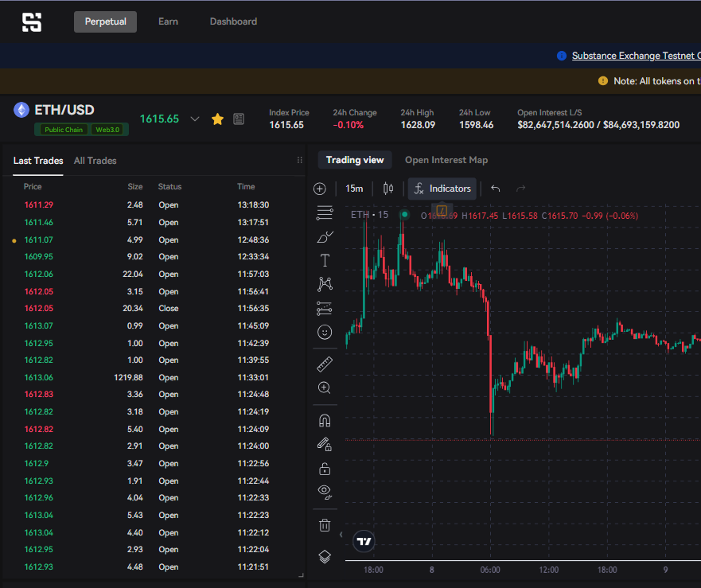Open the 15m interval dropdown
The width and height of the screenshot is (701, 588).
coord(354,189)
